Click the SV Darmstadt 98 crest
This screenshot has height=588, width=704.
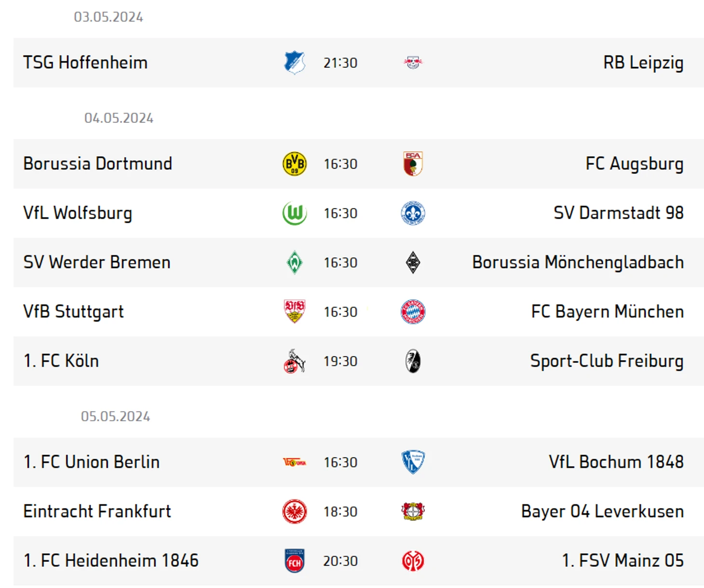[413, 213]
